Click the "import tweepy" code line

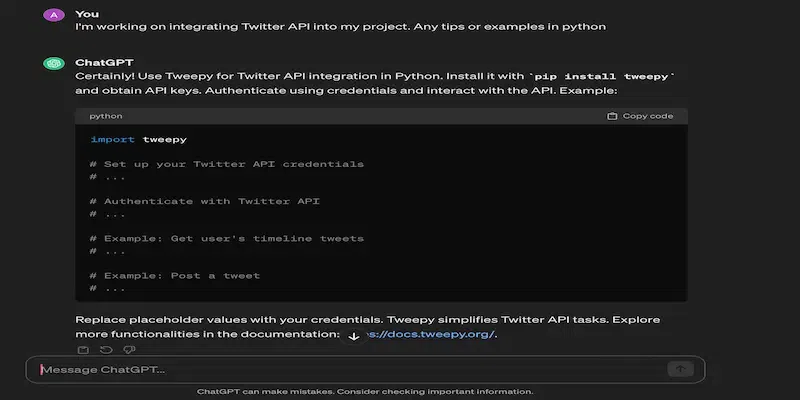138,139
